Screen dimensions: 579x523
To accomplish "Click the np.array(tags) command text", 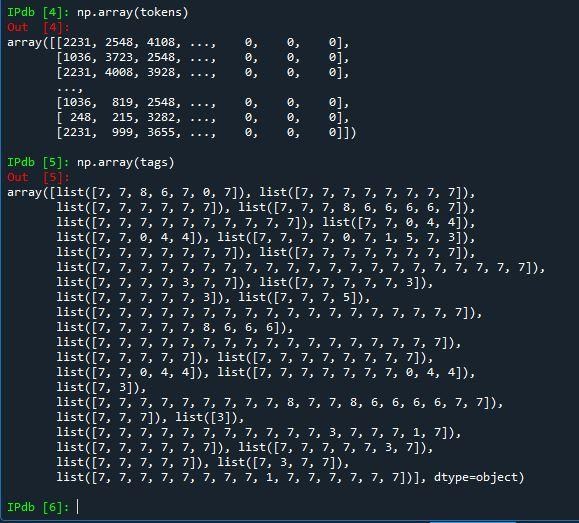I will [x=126, y=163].
